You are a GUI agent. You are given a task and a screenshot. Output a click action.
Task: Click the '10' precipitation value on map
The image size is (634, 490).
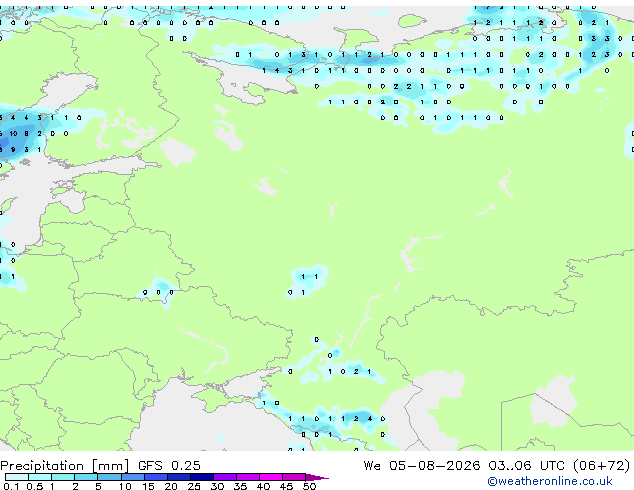[13, 133]
